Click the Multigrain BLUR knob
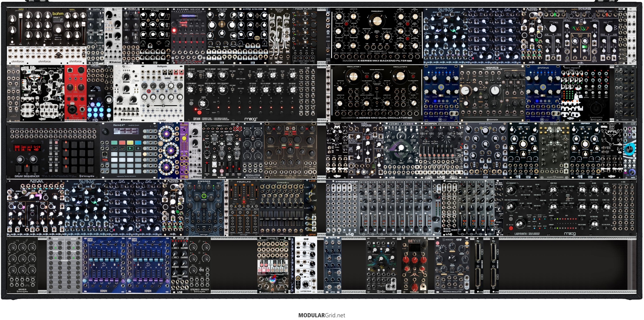644x320 pixels. [x=180, y=85]
